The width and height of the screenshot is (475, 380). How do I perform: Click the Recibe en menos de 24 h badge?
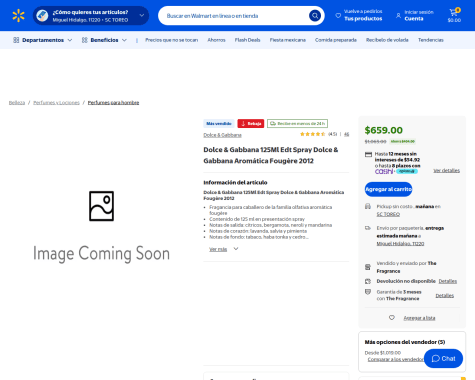point(297,124)
